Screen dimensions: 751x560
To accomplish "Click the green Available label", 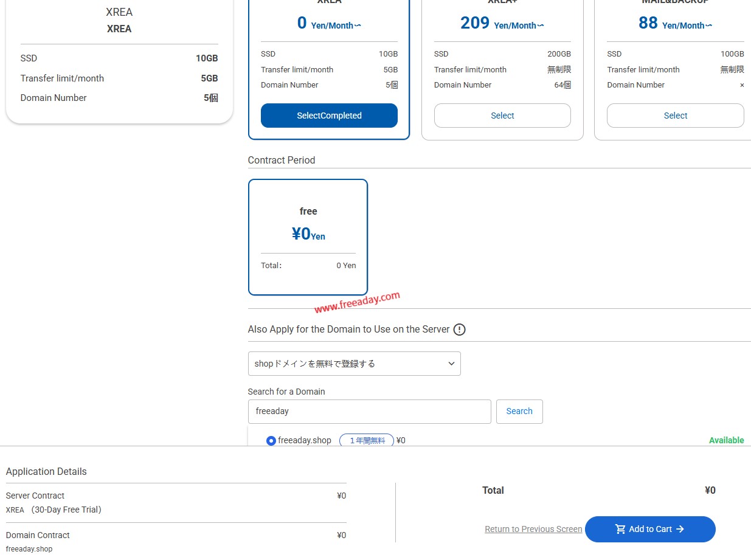I will click(x=726, y=440).
